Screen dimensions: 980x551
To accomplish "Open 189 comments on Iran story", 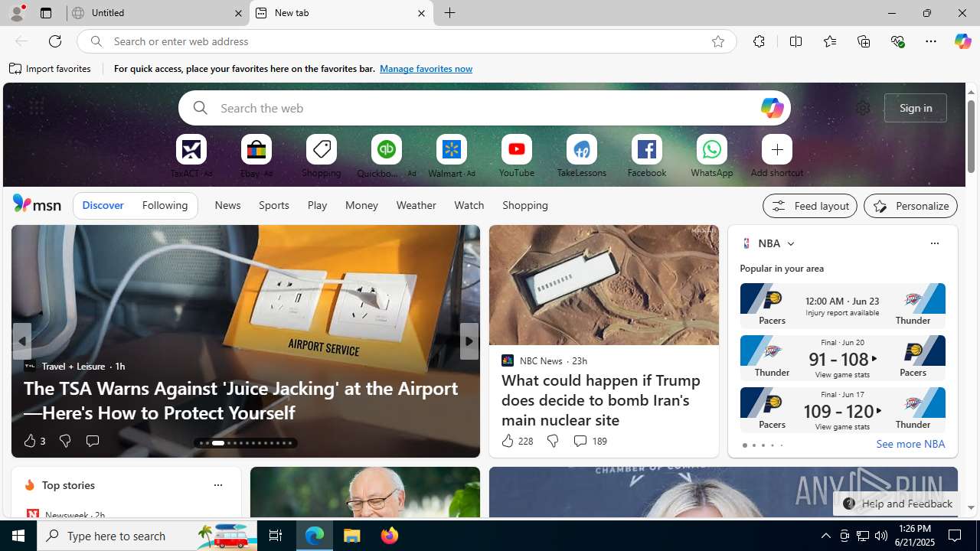I will click(x=590, y=441).
